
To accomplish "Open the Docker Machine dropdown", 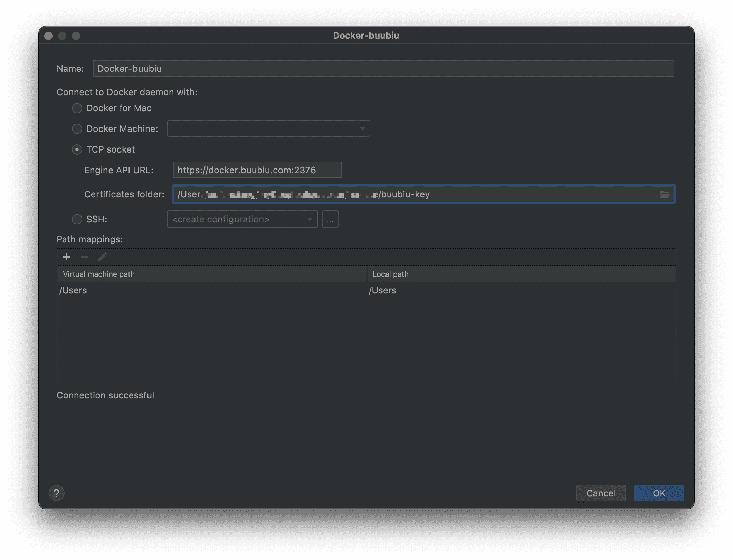I will coord(268,129).
